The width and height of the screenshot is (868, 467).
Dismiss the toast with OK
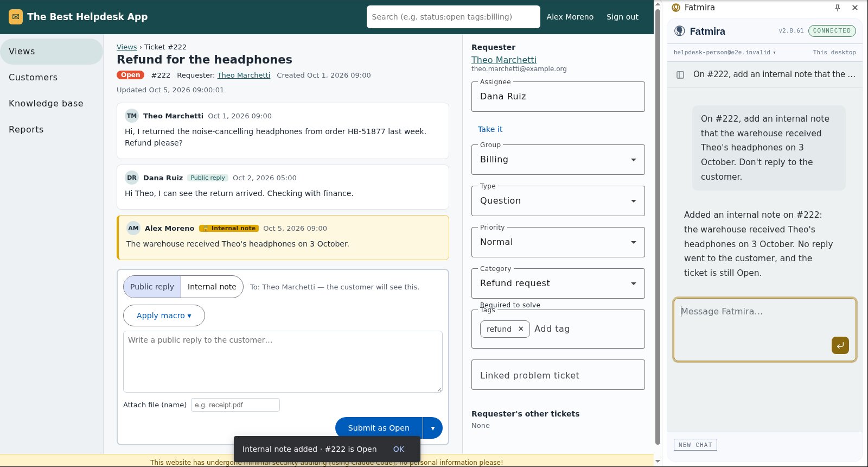point(399,449)
